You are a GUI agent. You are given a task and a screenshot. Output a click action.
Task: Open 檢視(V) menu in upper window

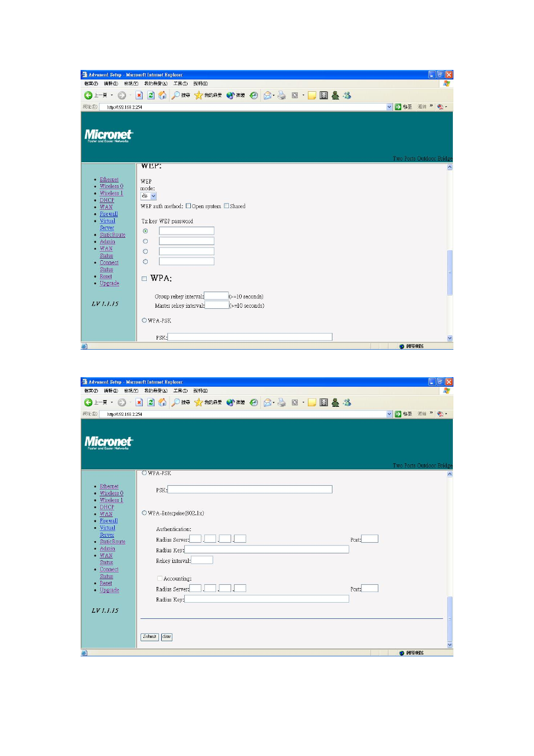tap(131, 84)
